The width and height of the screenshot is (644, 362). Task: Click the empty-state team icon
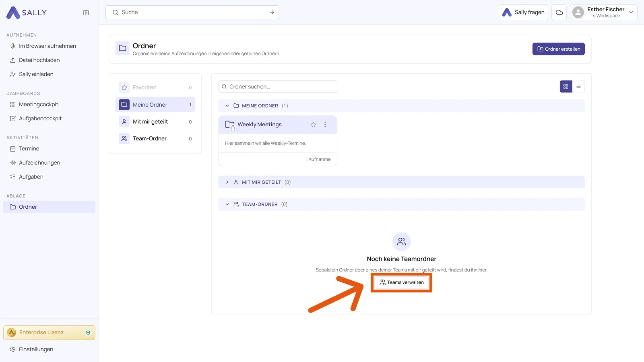(402, 242)
